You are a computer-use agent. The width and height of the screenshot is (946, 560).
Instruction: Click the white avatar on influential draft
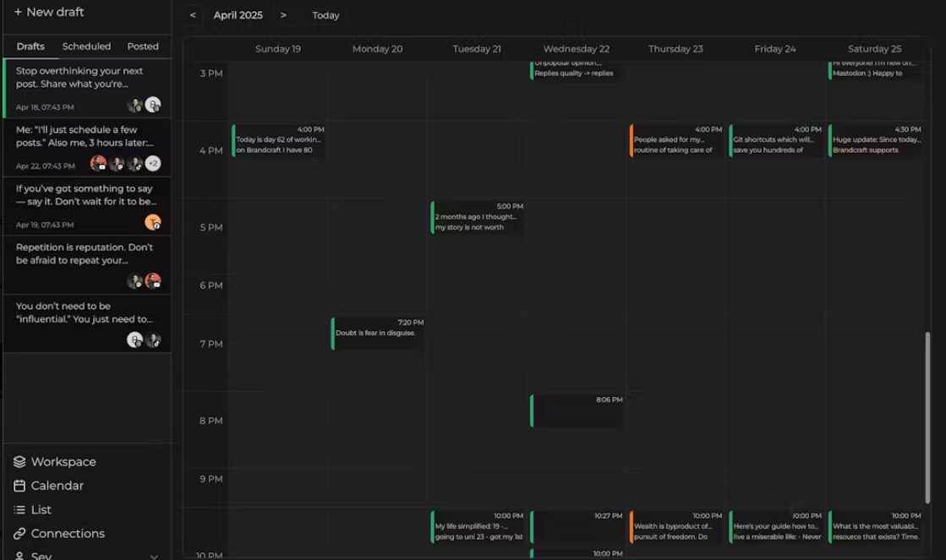(134, 340)
